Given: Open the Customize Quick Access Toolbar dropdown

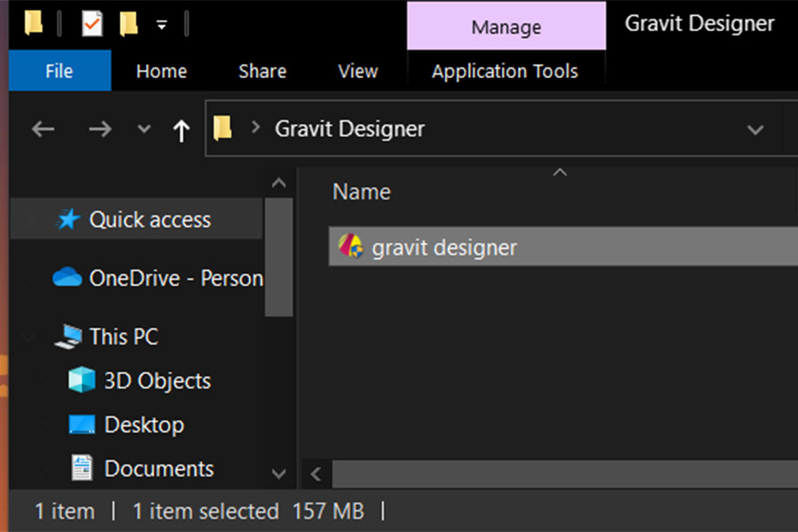Looking at the screenshot, I should coord(162,25).
